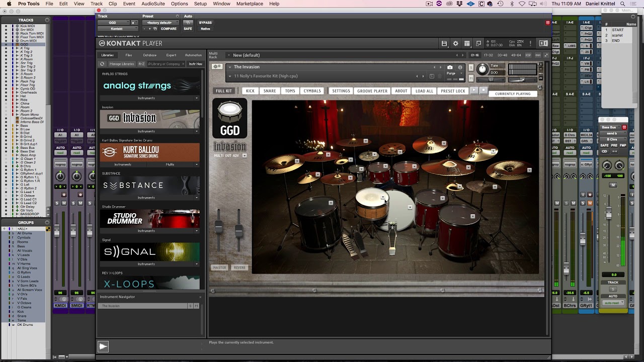This screenshot has height=362, width=644.
Task: Open the NI info panel icon
Action: pyautogui.click(x=543, y=44)
